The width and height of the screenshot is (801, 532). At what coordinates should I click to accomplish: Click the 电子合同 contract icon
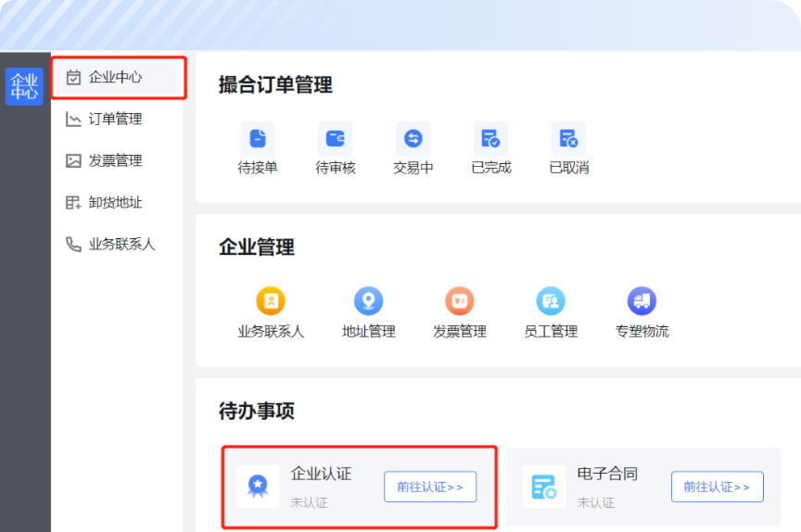tap(544, 487)
